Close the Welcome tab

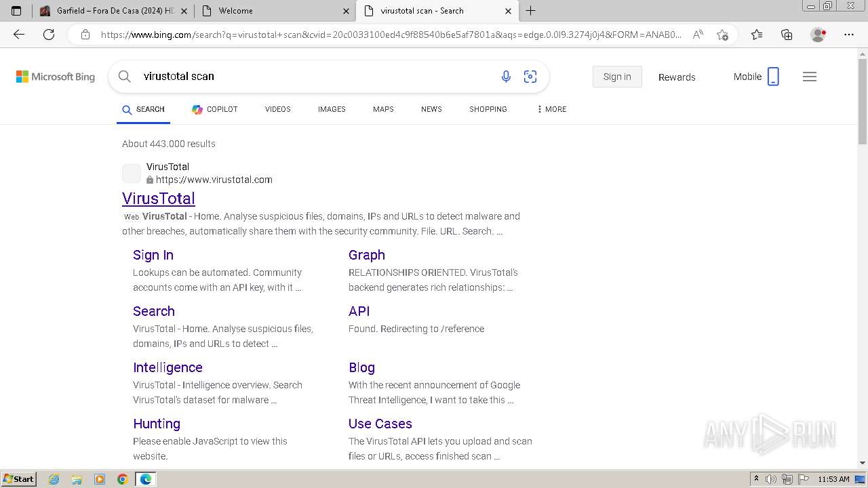click(x=346, y=11)
